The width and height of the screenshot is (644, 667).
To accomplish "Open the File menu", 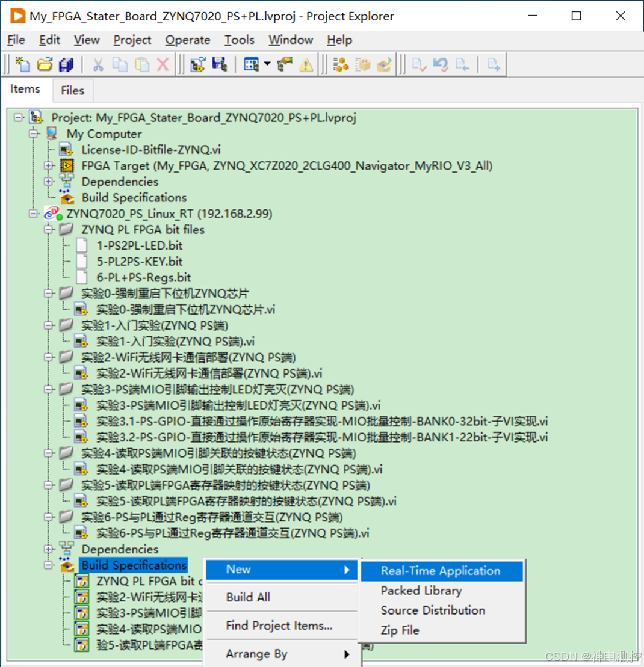I will (16, 40).
